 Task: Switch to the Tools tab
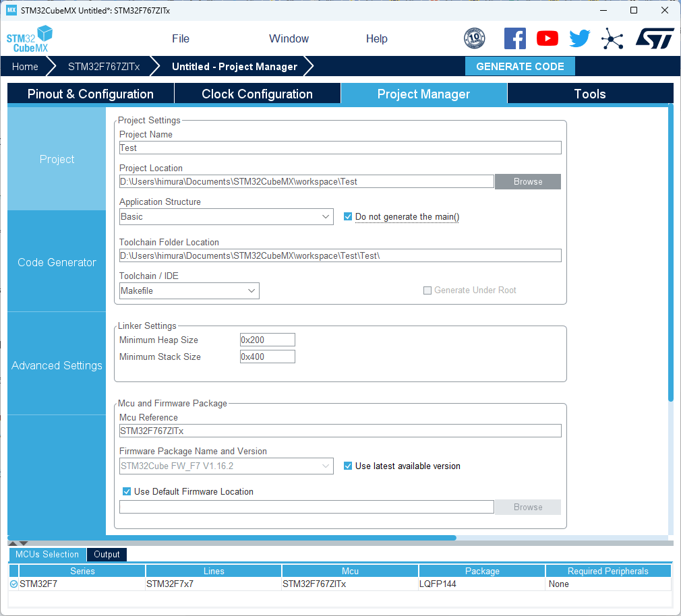tap(590, 94)
